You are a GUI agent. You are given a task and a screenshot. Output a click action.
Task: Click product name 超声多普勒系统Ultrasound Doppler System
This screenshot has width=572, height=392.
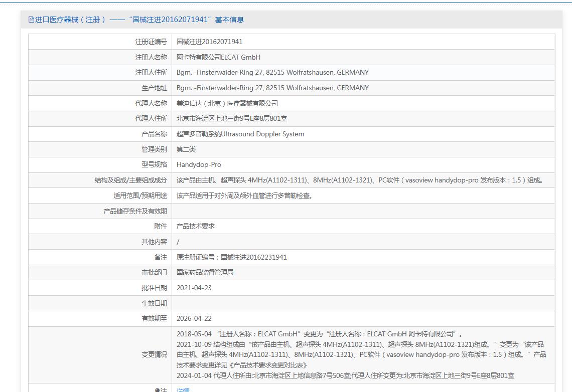pos(240,134)
